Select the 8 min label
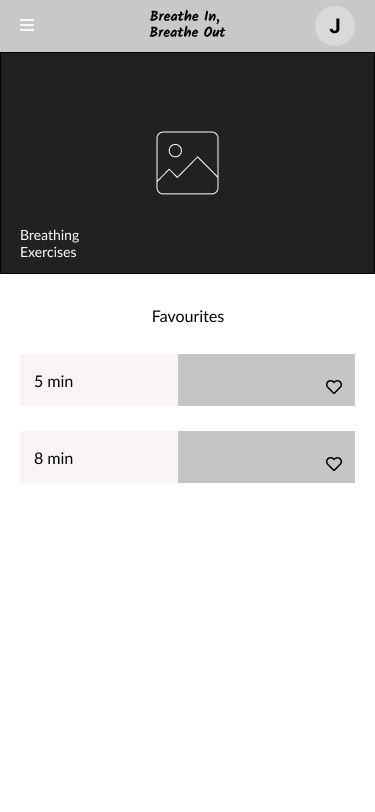This screenshot has width=375, height=812. click(54, 458)
